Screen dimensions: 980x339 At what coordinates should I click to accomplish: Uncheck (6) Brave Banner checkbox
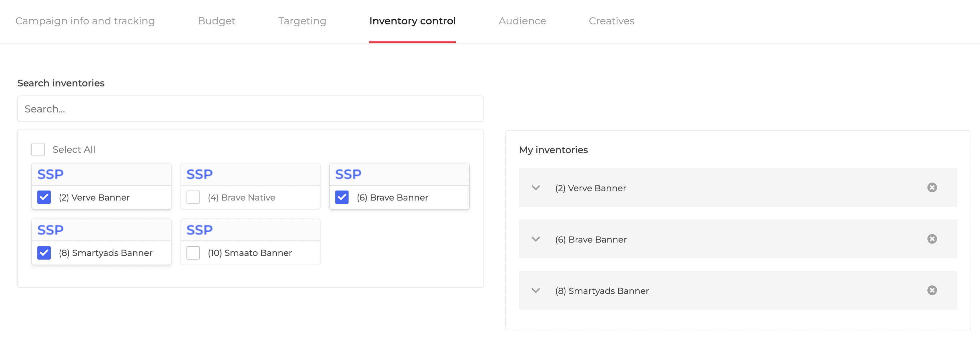[x=342, y=197]
